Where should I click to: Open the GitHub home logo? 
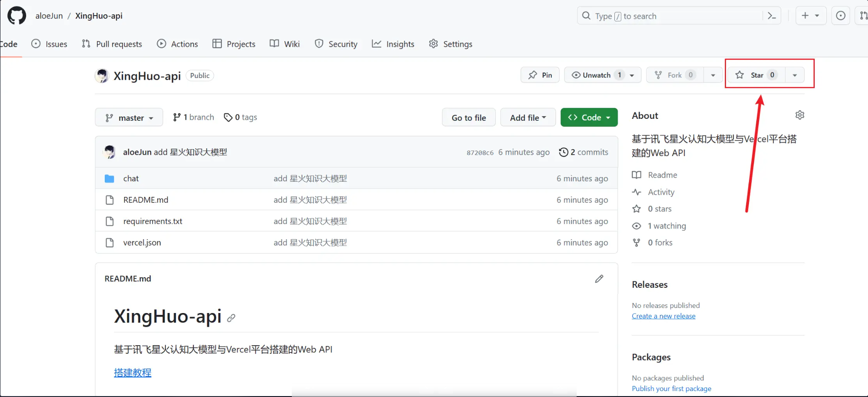[x=17, y=16]
